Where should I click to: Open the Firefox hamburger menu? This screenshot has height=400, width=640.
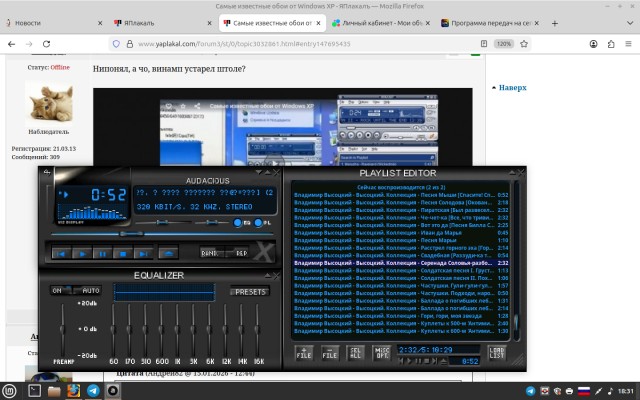[629, 44]
